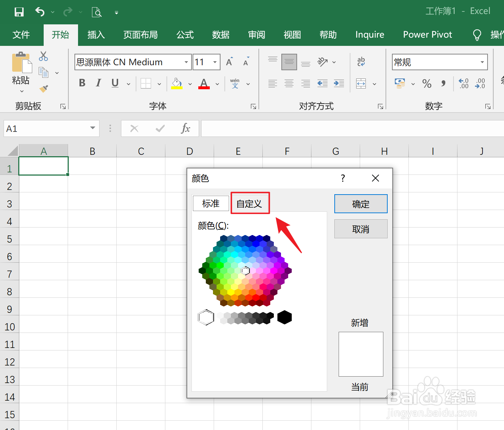This screenshot has height=430, width=504.
Task: Click the Format Painter (格式刷) icon
Action: (x=44, y=89)
